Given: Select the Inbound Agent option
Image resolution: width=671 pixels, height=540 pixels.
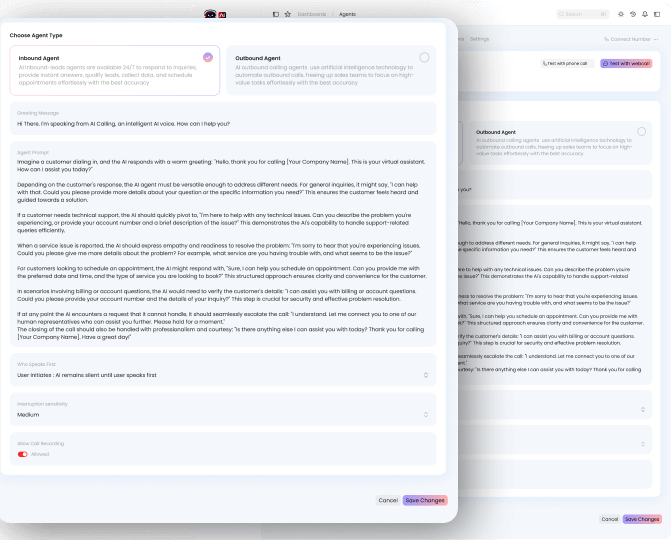Looking at the screenshot, I should click(115, 70).
